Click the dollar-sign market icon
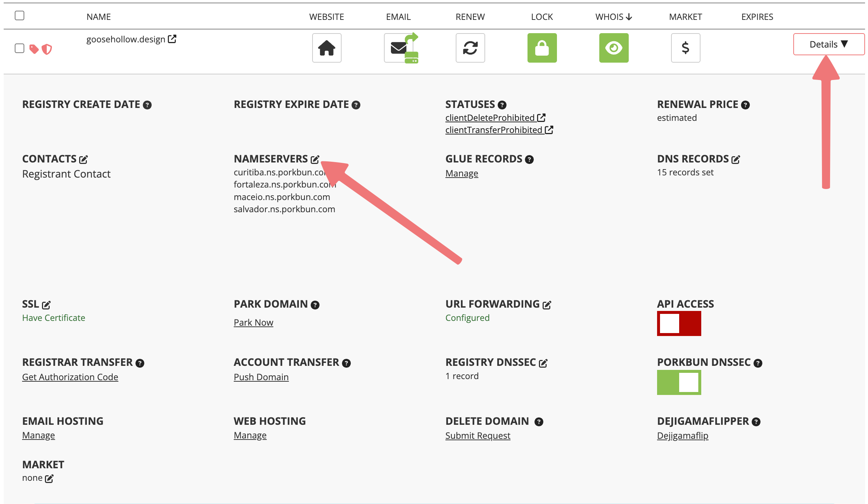 click(x=685, y=48)
